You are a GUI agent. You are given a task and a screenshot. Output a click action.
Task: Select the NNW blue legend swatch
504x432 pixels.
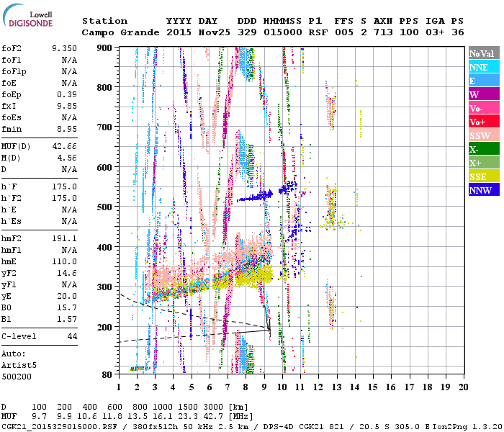click(x=484, y=190)
